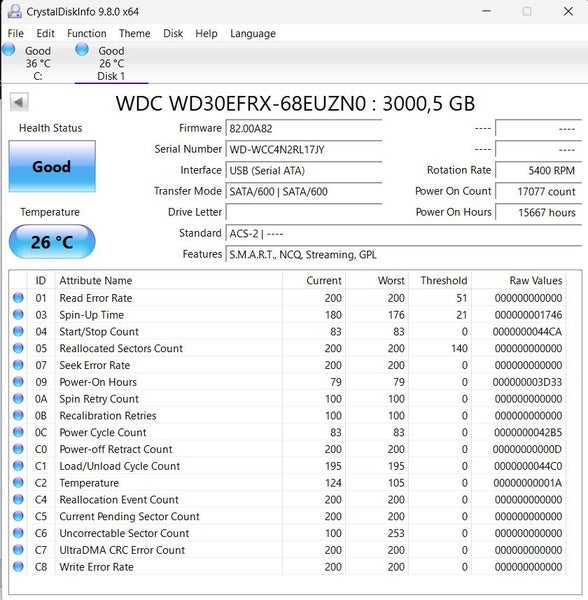Click status orb for Seek Error Rate
The width and height of the screenshot is (588, 600).
18,365
